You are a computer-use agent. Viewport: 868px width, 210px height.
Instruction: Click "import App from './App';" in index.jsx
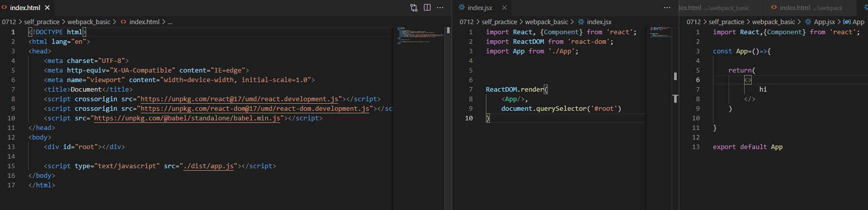tap(532, 51)
